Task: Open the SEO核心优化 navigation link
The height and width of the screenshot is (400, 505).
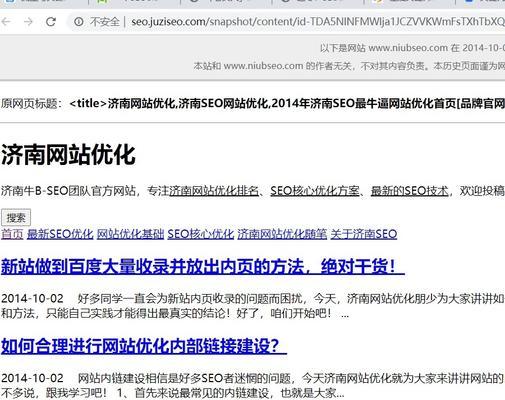Action: pos(201,234)
